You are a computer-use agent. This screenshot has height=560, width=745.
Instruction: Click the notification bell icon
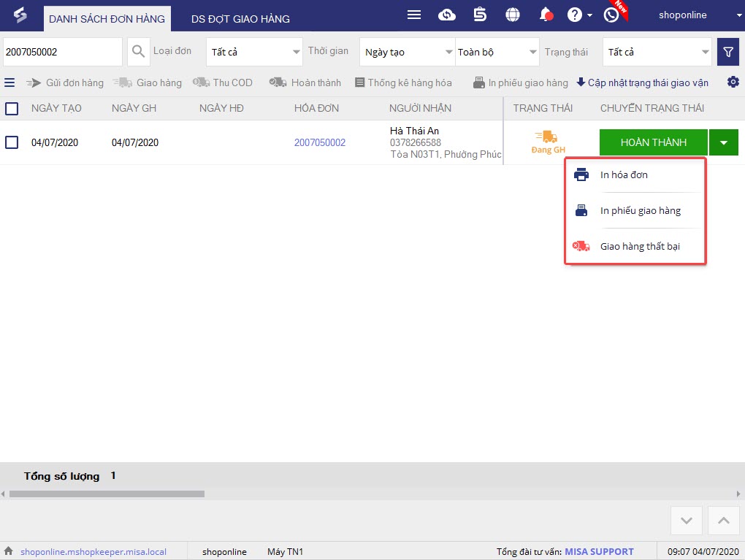tap(545, 15)
